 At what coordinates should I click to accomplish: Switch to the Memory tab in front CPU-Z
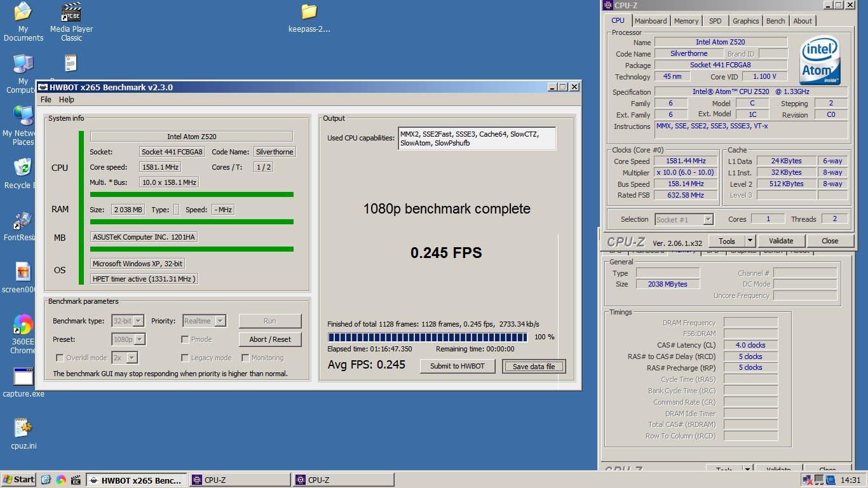pos(686,21)
